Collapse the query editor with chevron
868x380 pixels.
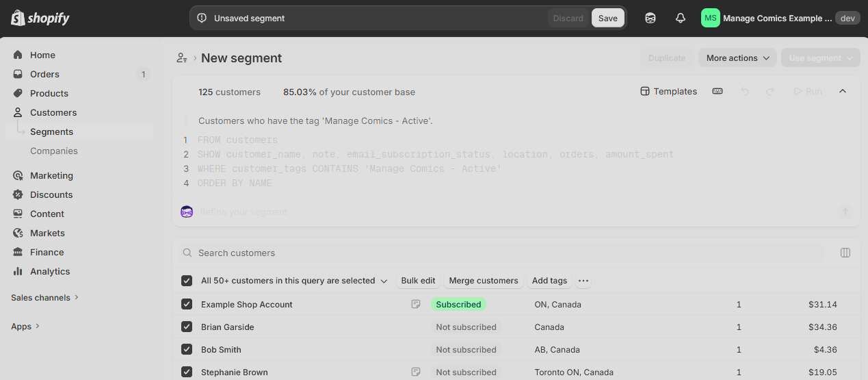[x=843, y=91]
